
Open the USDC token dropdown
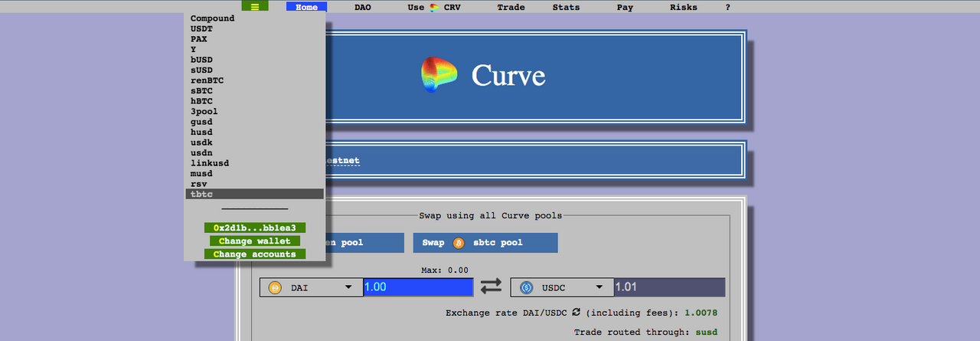click(562, 287)
